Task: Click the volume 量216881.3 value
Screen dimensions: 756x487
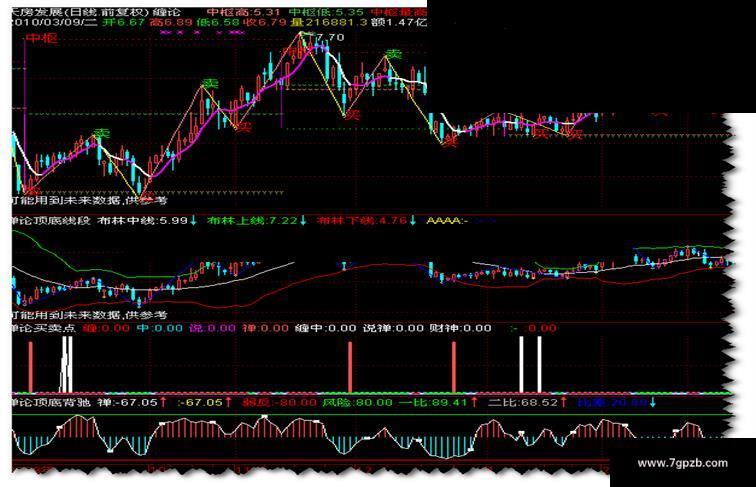Action: tap(330, 22)
